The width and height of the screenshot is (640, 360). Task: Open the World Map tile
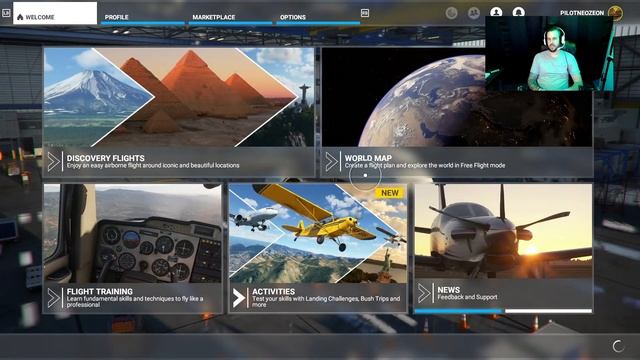(x=457, y=112)
